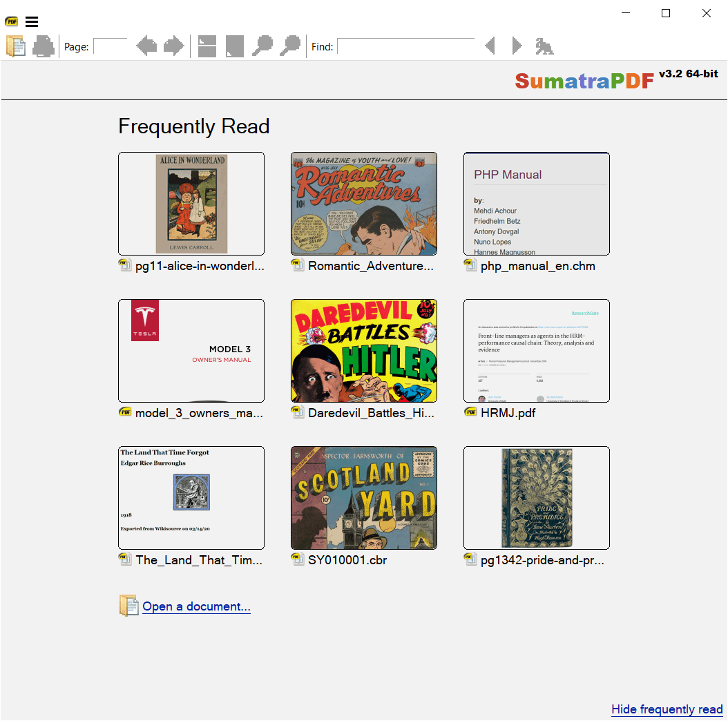Go to previous page with the back arrow icon
Screen dimensions: 728x721
(x=146, y=46)
